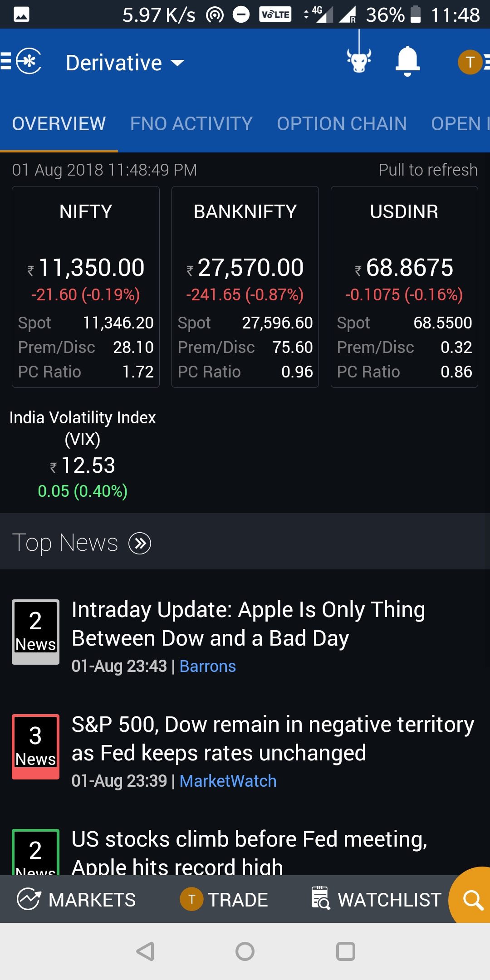Open notifications bell
Screen dimensions: 490x980
(407, 61)
